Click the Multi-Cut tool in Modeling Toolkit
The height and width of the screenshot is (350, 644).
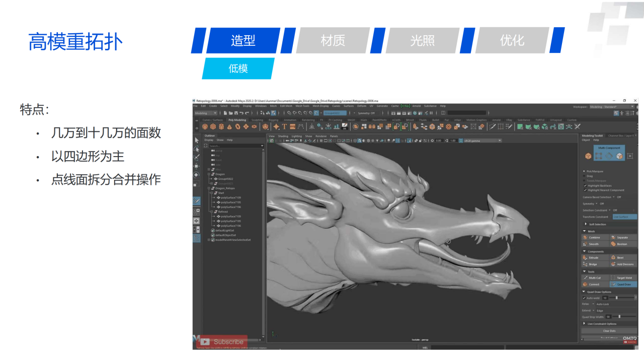pyautogui.click(x=594, y=277)
